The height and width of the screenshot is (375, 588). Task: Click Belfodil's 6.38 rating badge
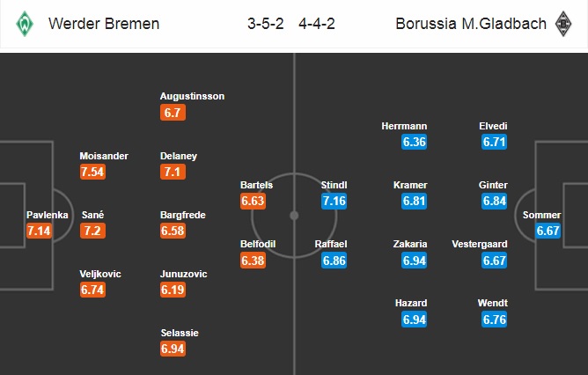(254, 261)
